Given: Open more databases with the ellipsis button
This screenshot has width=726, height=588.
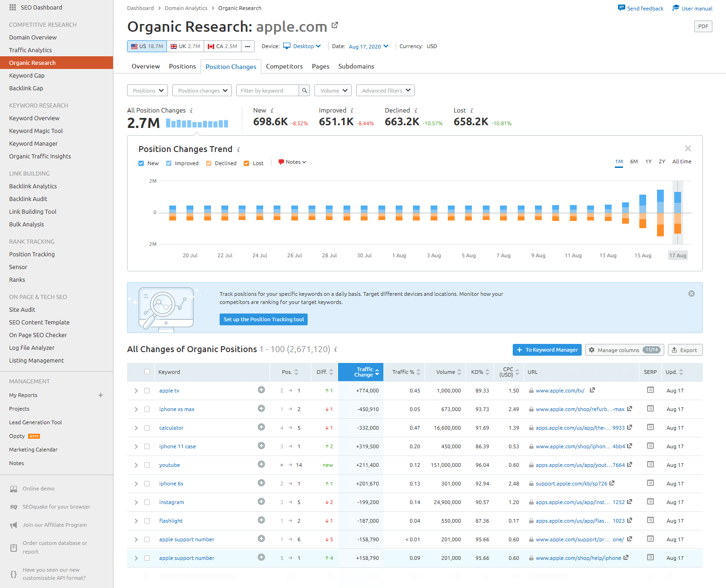Looking at the screenshot, I should pyautogui.click(x=248, y=46).
